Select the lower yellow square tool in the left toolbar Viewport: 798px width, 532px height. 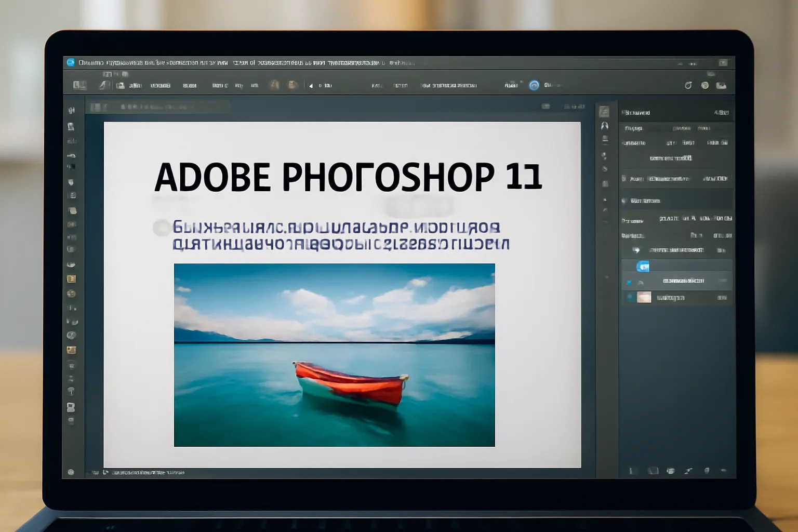[x=72, y=350]
